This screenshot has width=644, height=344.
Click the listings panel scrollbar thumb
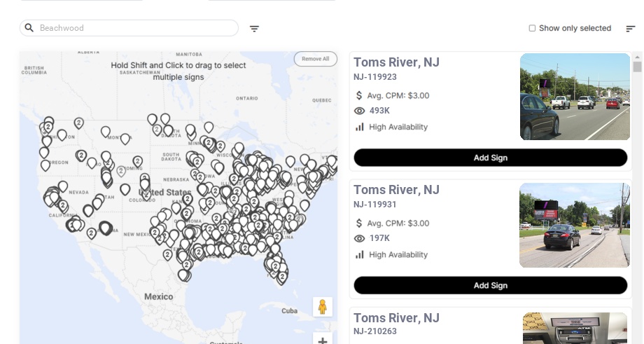coord(637,67)
